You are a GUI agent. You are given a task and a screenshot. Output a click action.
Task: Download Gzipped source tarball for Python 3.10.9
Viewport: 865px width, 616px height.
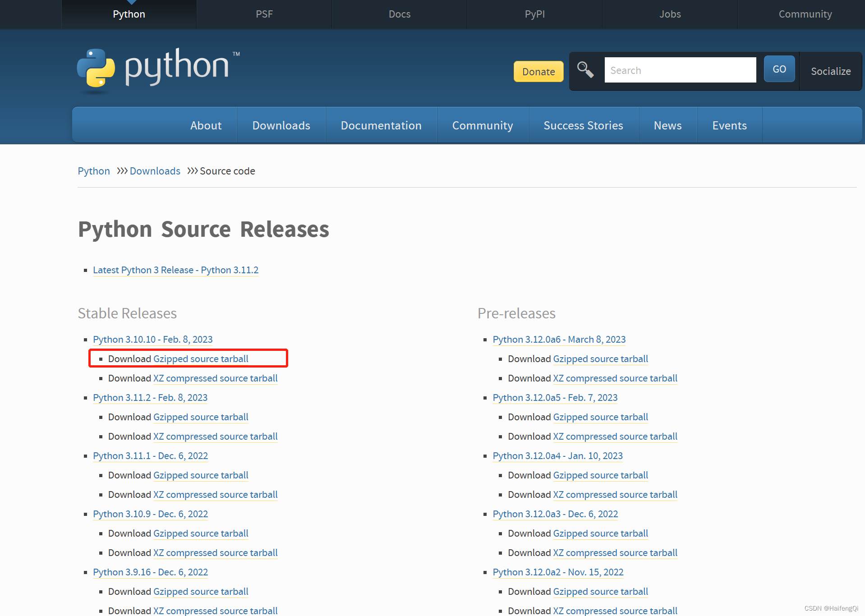(x=201, y=533)
